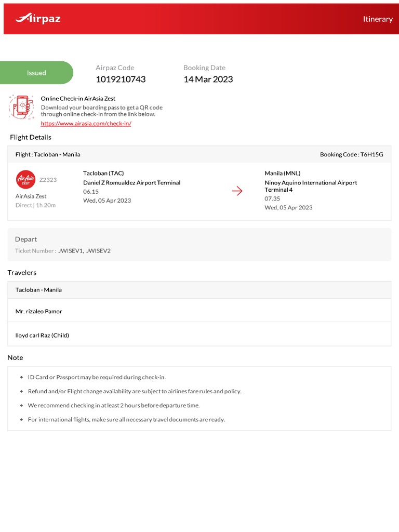Click the Flight Details section heading

tap(31, 137)
